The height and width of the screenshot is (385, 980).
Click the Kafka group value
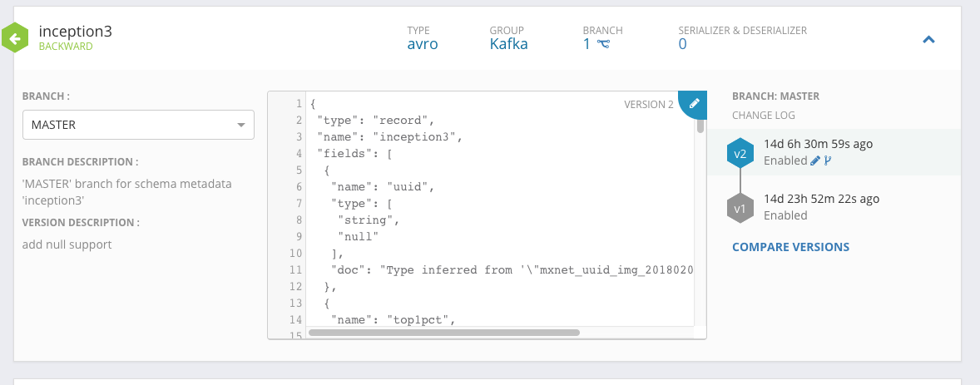(x=508, y=44)
